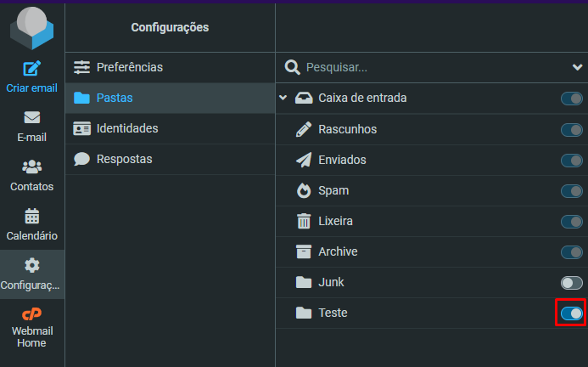588x367 pixels.
Task: Open the E-mail envelope icon
Action: tap(32, 117)
